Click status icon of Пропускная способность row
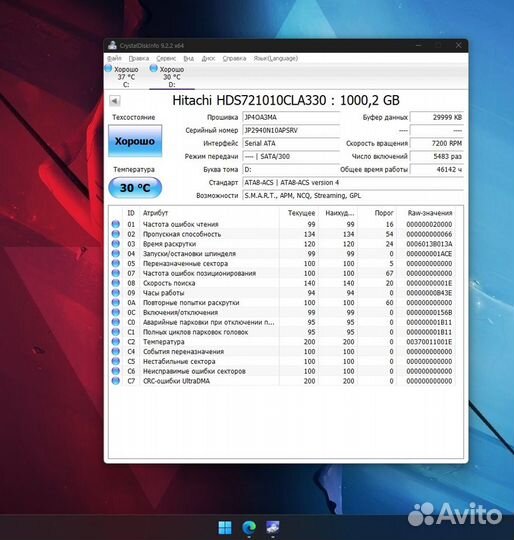Image resolution: width=514 pixels, height=540 pixels. pyautogui.click(x=116, y=234)
